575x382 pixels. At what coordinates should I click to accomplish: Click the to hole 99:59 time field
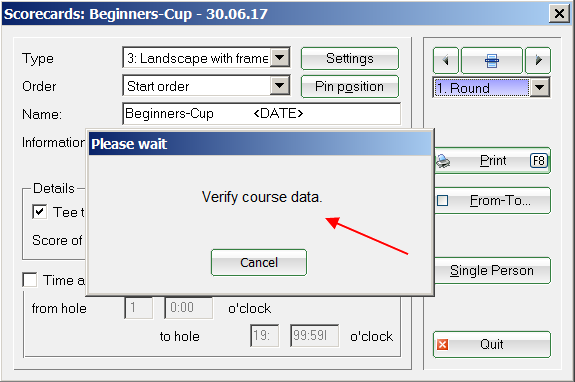314,335
